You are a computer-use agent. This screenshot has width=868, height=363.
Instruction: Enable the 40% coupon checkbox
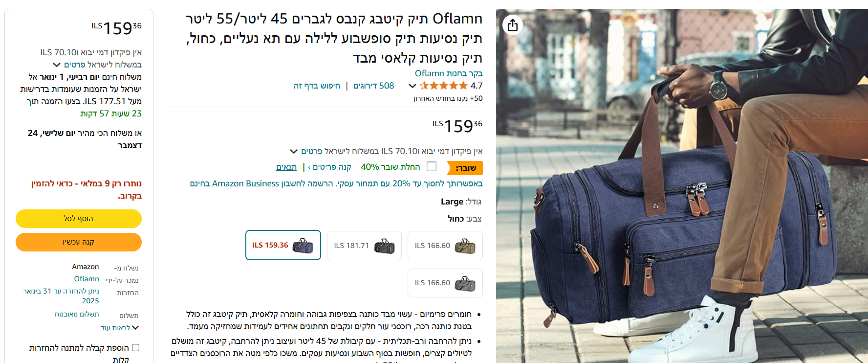click(432, 166)
